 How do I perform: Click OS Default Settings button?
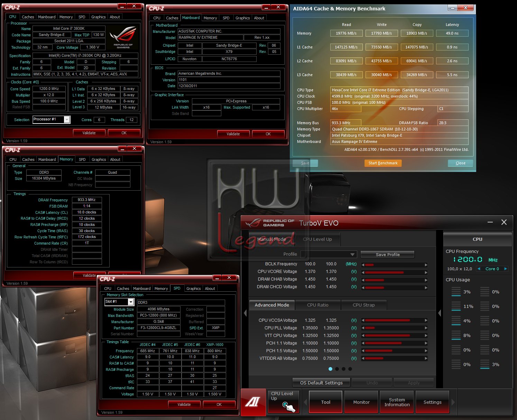pos(321,383)
